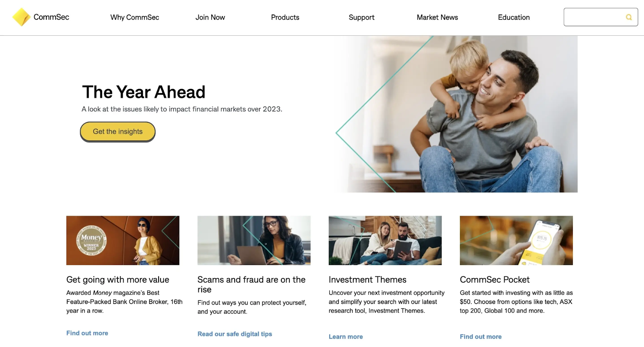Click Get going with more value heading
The width and height of the screenshot is (644, 347).
118,280
